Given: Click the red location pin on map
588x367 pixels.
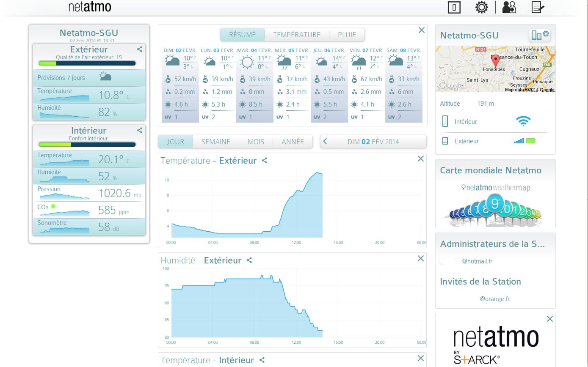Looking at the screenshot, I should 496,60.
